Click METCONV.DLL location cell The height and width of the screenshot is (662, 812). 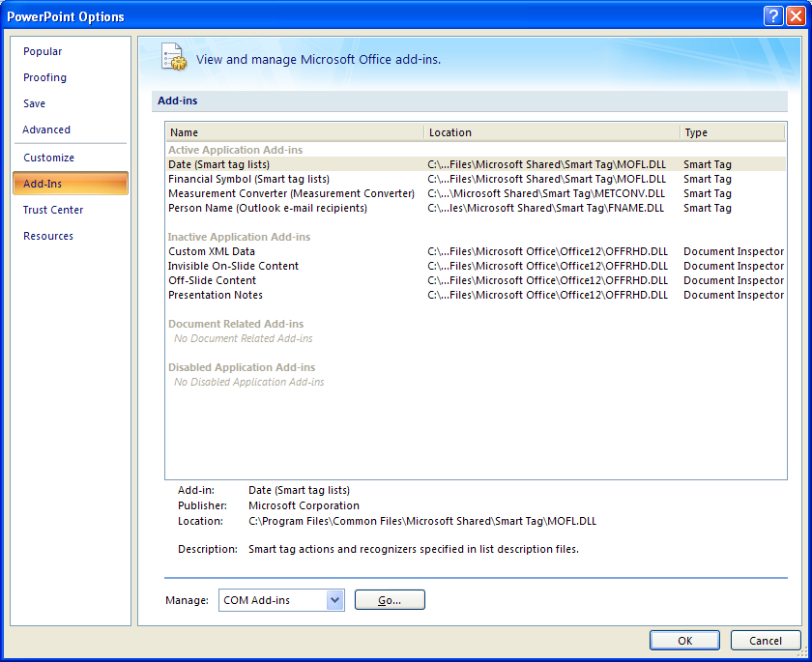tap(546, 193)
